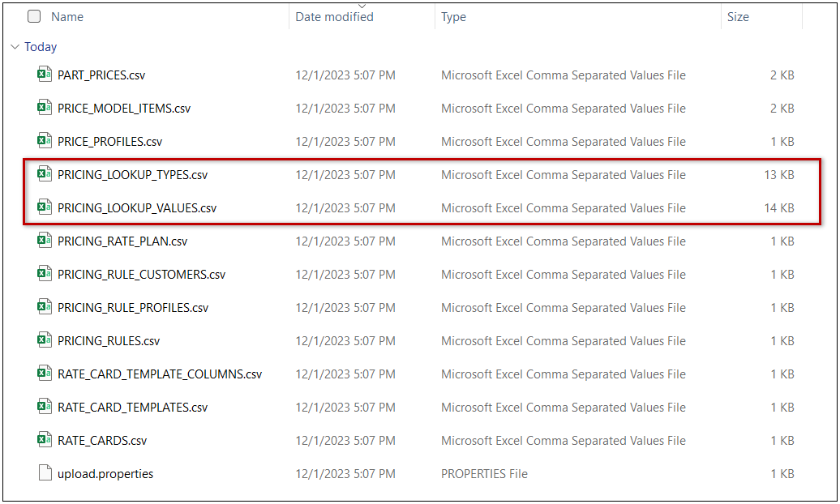Click the date modified of PRICING_LOOKUP_TYPES.csv
Viewport: 840px width, 504px height.
click(x=345, y=175)
